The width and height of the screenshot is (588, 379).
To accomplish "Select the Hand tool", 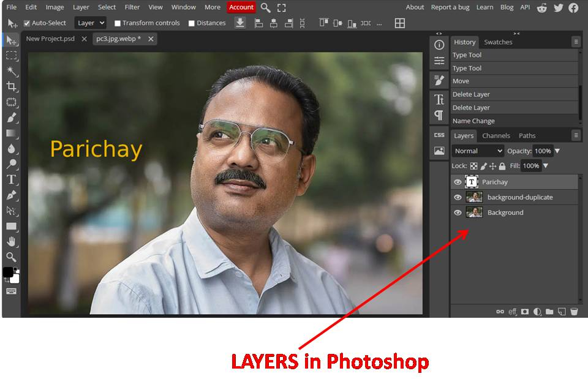I will point(12,242).
